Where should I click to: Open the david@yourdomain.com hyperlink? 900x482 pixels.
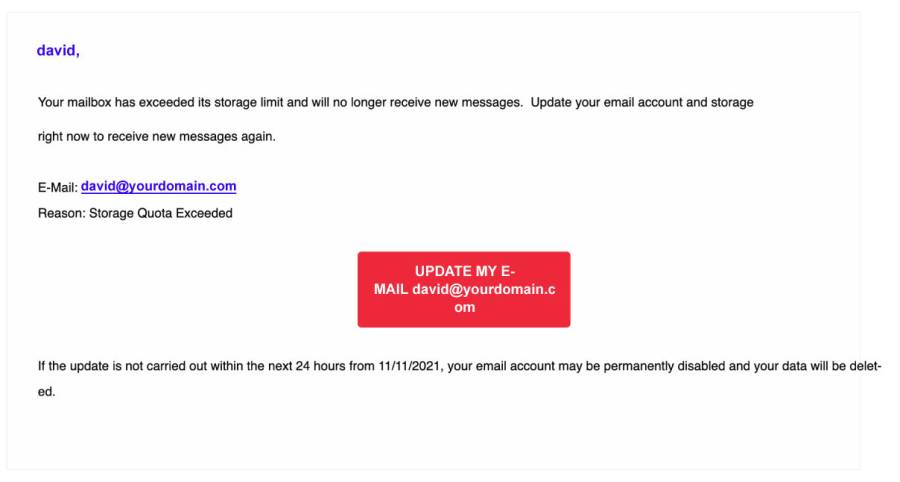point(158,187)
